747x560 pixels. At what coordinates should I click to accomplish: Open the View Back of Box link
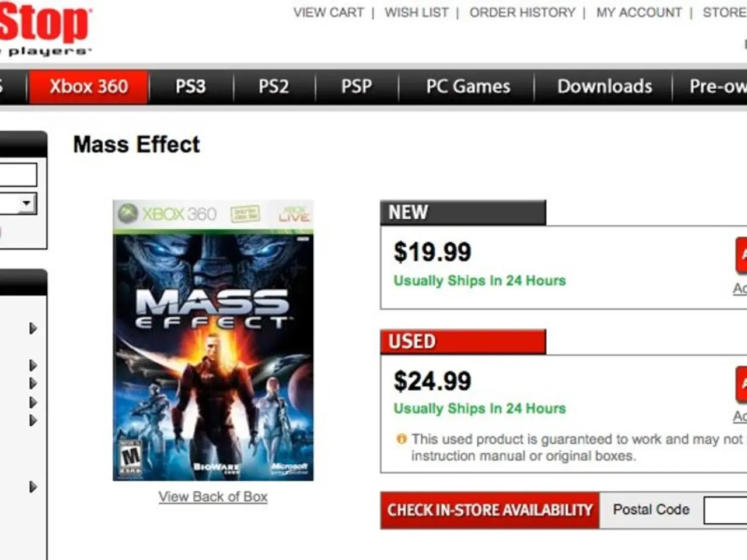tap(213, 496)
